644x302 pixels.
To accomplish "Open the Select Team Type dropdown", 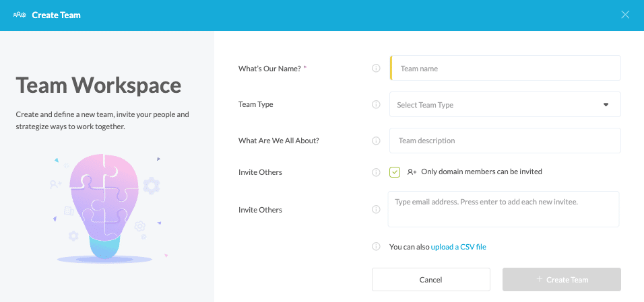I will tap(498, 105).
